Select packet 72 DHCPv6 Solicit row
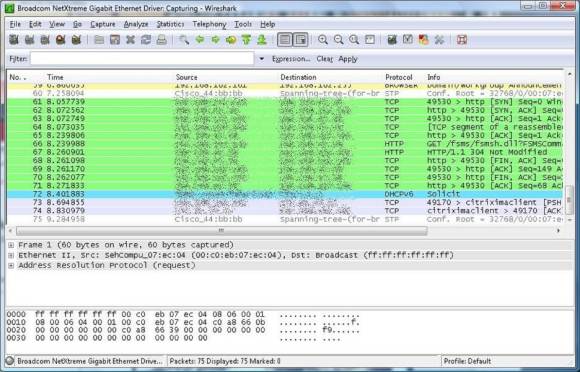 coord(285,194)
